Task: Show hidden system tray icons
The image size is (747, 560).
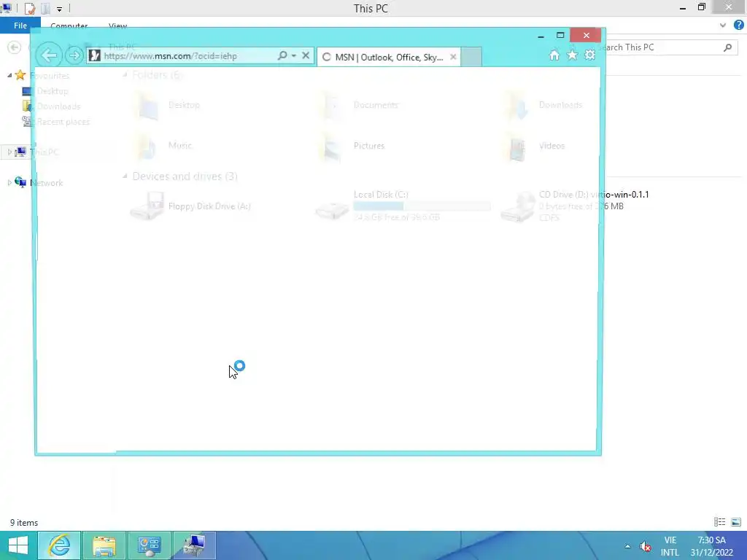Action: pos(627,546)
